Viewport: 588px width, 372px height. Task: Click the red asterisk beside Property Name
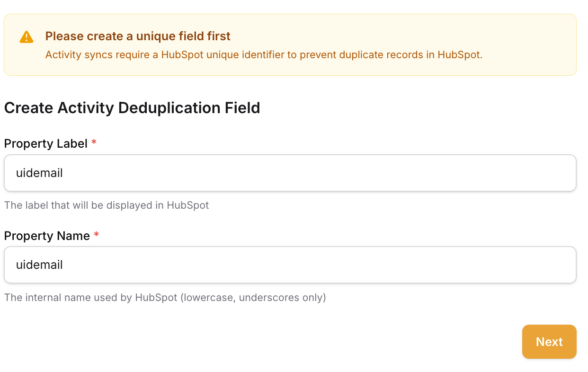click(96, 236)
